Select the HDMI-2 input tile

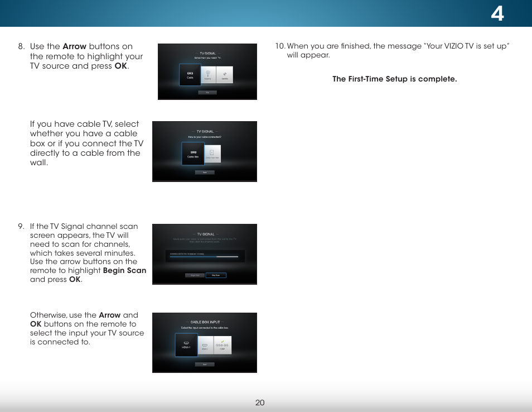click(205, 345)
